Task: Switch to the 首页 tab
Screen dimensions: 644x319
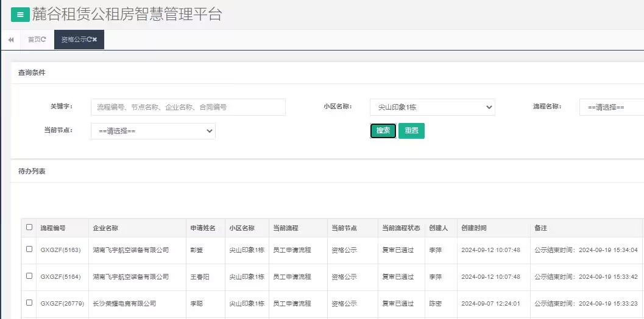Action: [34, 40]
